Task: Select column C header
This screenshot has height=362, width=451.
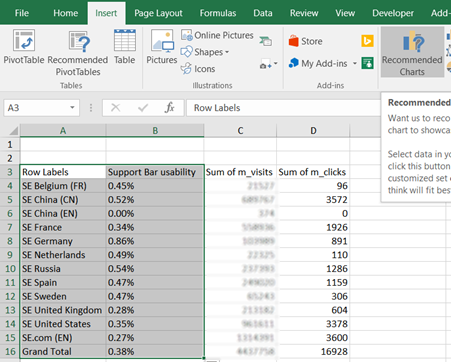Action: click(240, 130)
